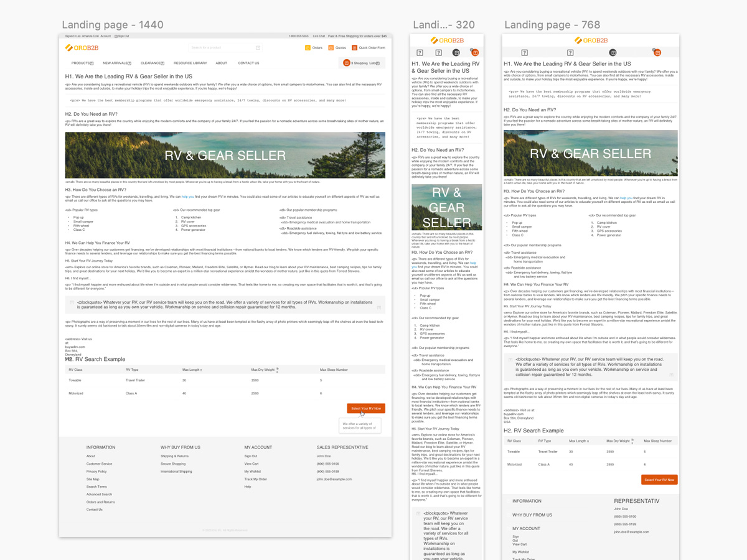Click the Sign Out link in the top bar

[123, 36]
